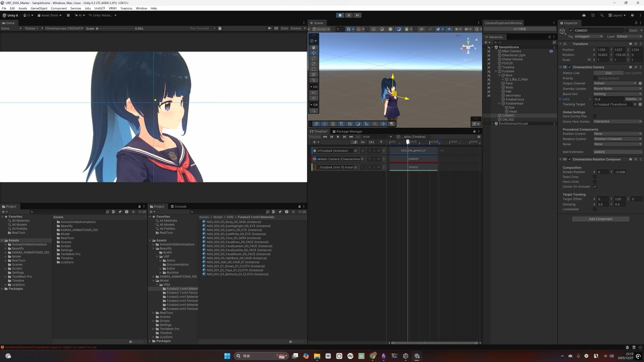Open Rotation Control dropdown
Viewport: 644px width, 362px height.
coord(618,139)
